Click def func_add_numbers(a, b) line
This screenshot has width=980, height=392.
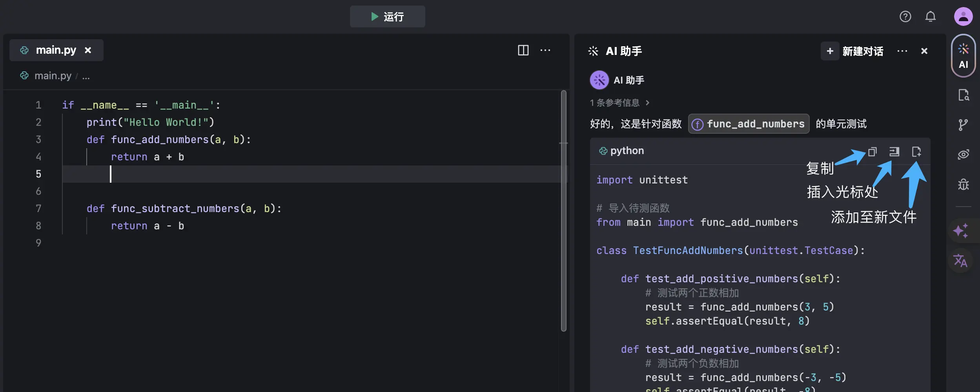point(169,140)
